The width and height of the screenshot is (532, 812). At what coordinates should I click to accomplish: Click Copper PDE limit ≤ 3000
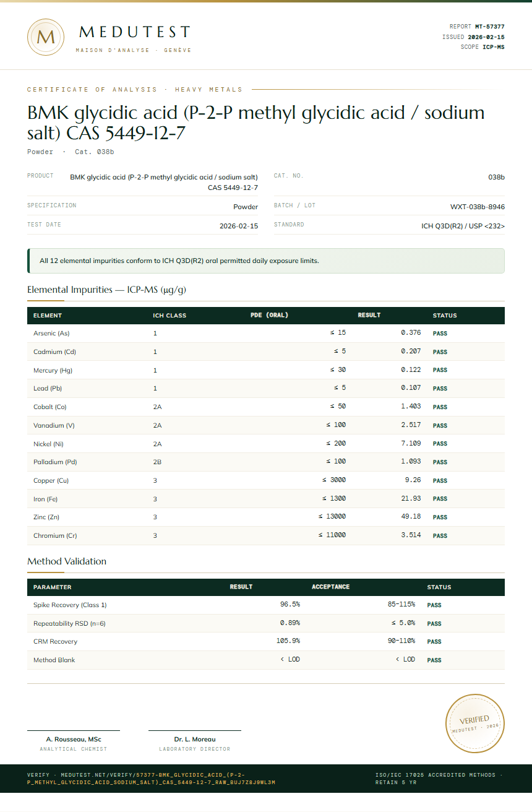tap(334, 480)
